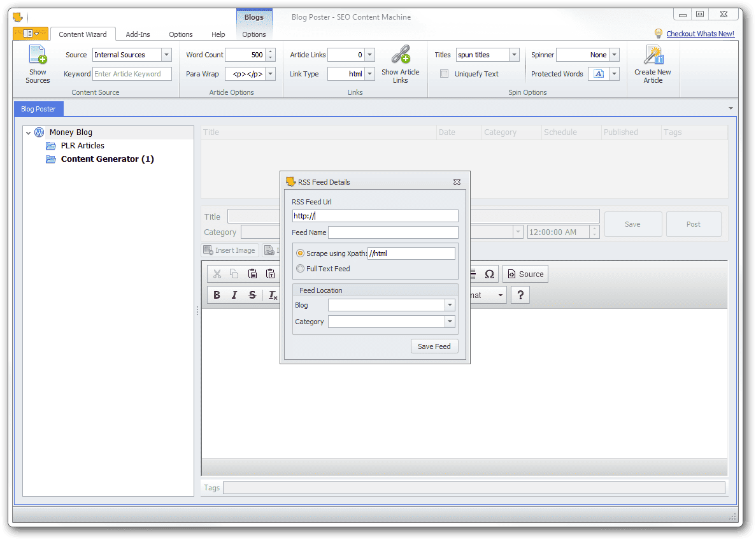The image size is (756, 540).
Task: Close the RSS Feed Details dialog
Action: click(457, 181)
